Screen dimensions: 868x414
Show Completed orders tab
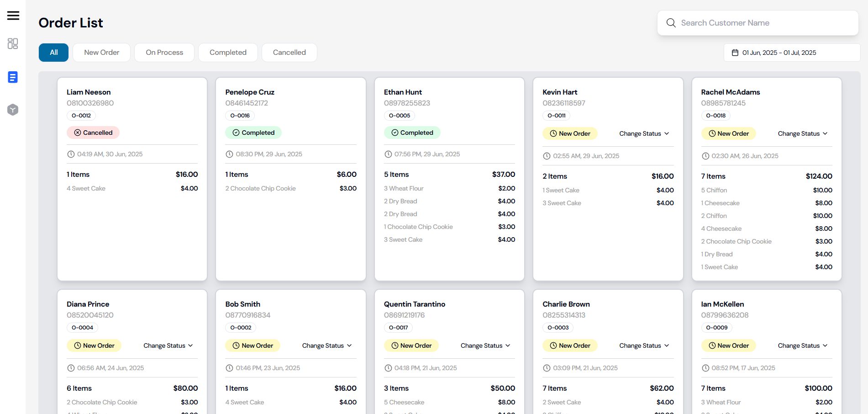coord(228,53)
